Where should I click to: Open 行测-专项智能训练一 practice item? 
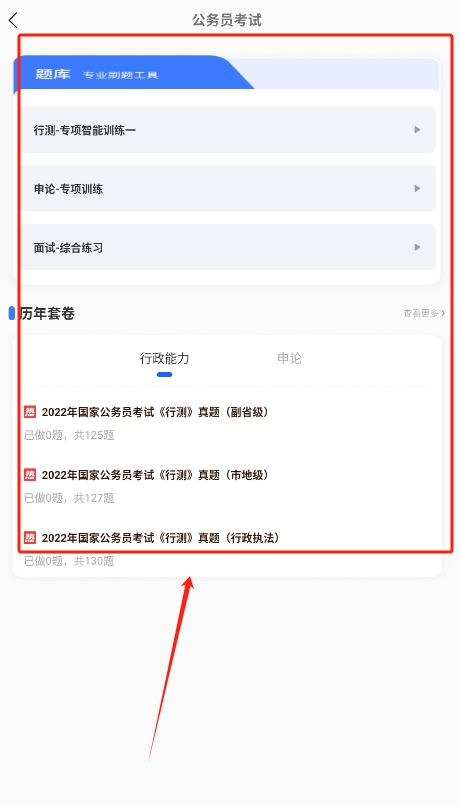[228, 130]
